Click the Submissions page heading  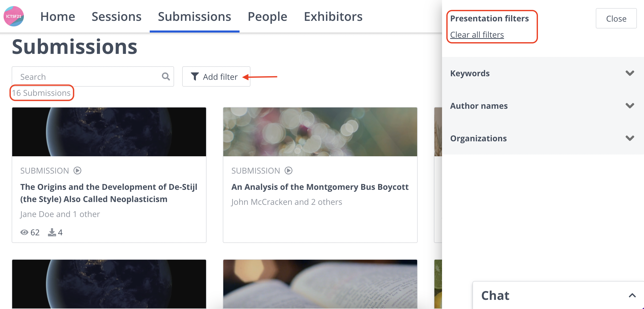[75, 47]
